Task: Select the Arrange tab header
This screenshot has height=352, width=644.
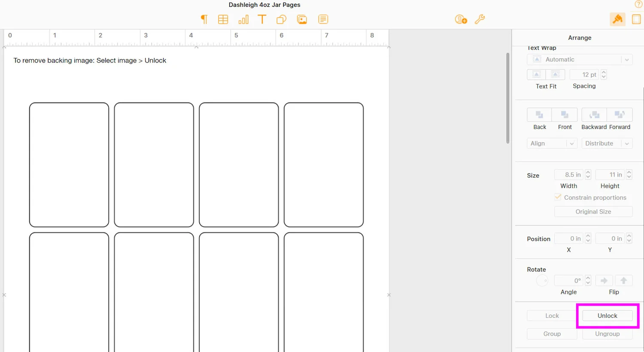Action: tap(580, 38)
